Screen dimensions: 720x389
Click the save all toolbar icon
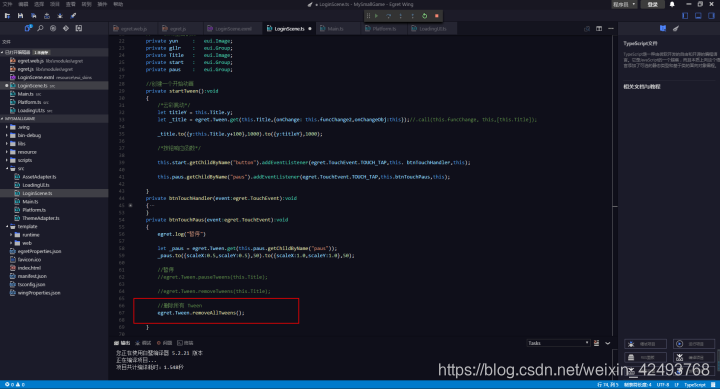(x=34, y=16)
